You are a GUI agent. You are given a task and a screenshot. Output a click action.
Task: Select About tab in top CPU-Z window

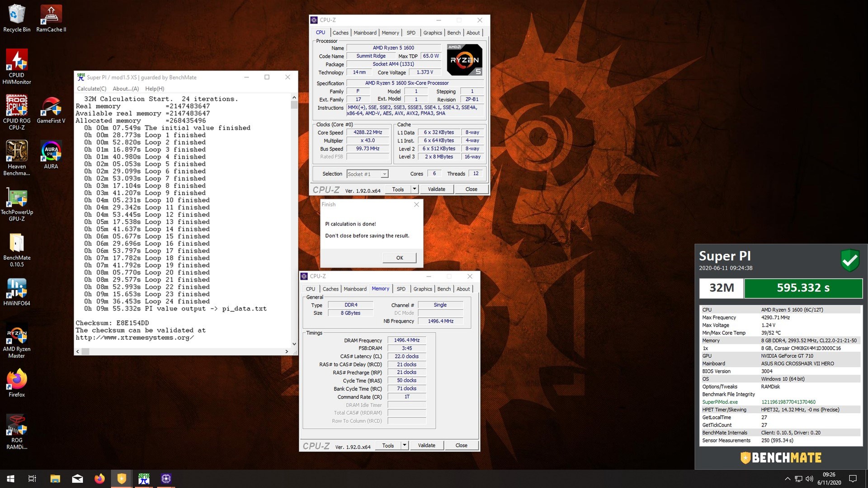(473, 33)
